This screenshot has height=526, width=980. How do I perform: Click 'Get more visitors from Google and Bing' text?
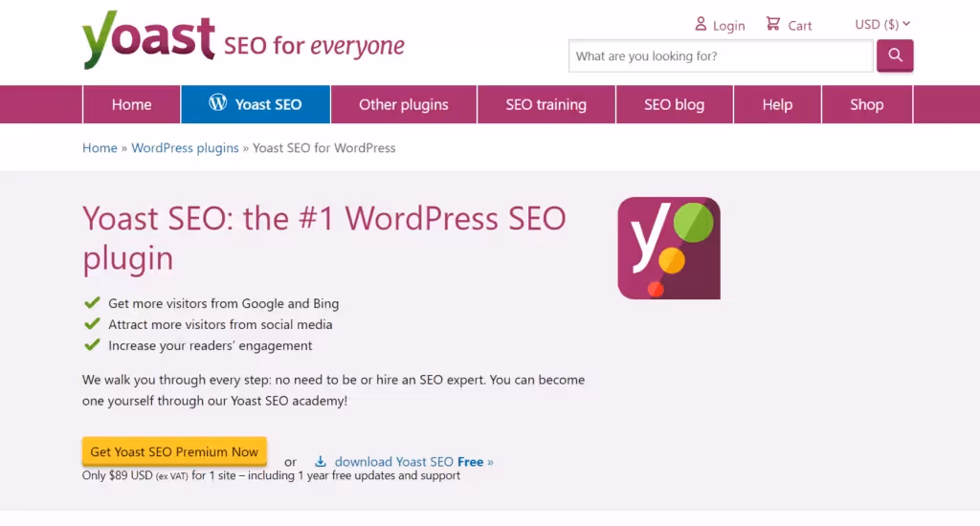[x=224, y=303]
